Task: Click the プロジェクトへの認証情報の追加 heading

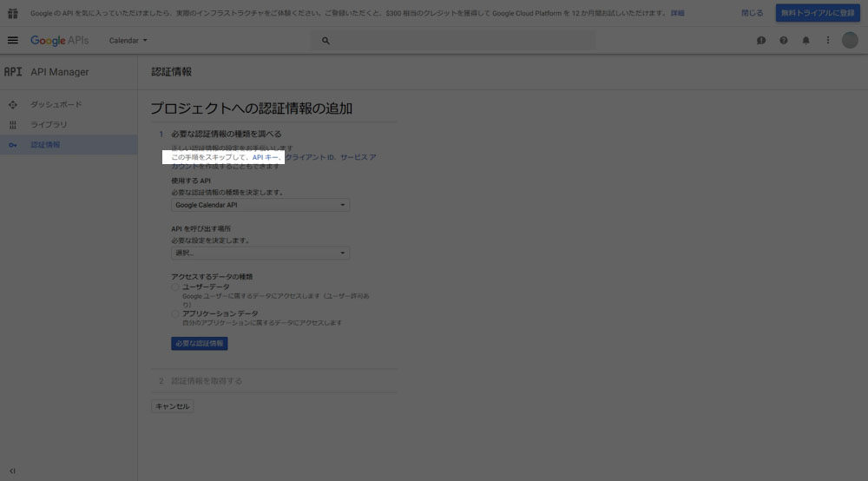Action: 252,109
